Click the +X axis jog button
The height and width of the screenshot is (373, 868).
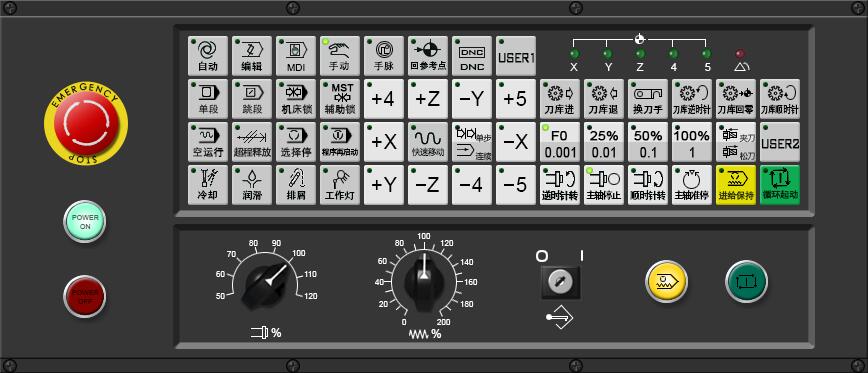pos(384,142)
